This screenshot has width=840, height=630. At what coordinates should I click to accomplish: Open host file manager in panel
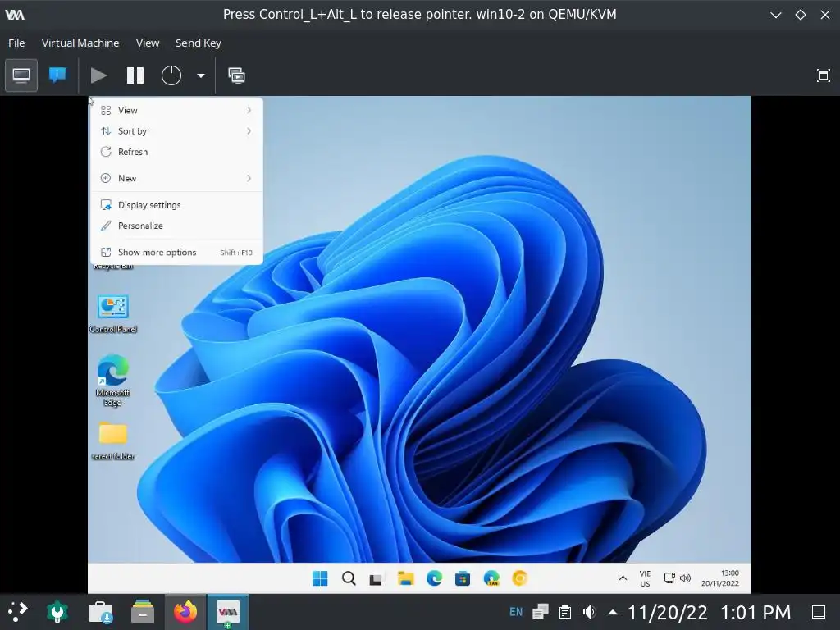coord(143,612)
